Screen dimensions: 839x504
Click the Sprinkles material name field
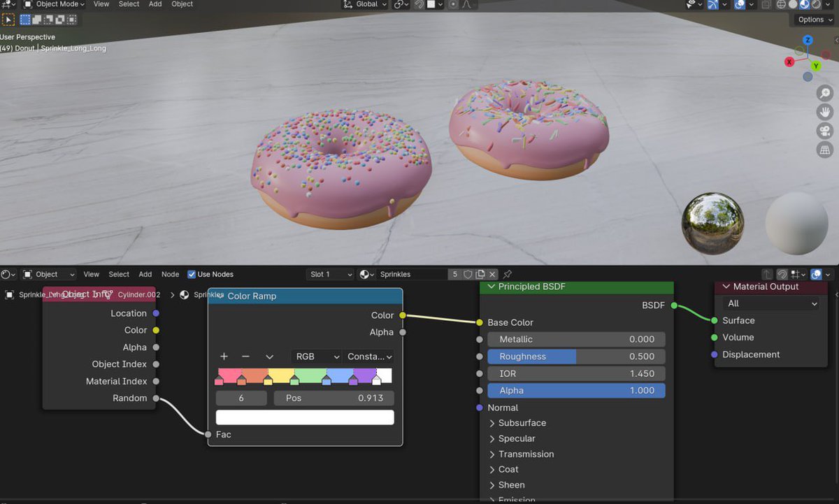412,274
